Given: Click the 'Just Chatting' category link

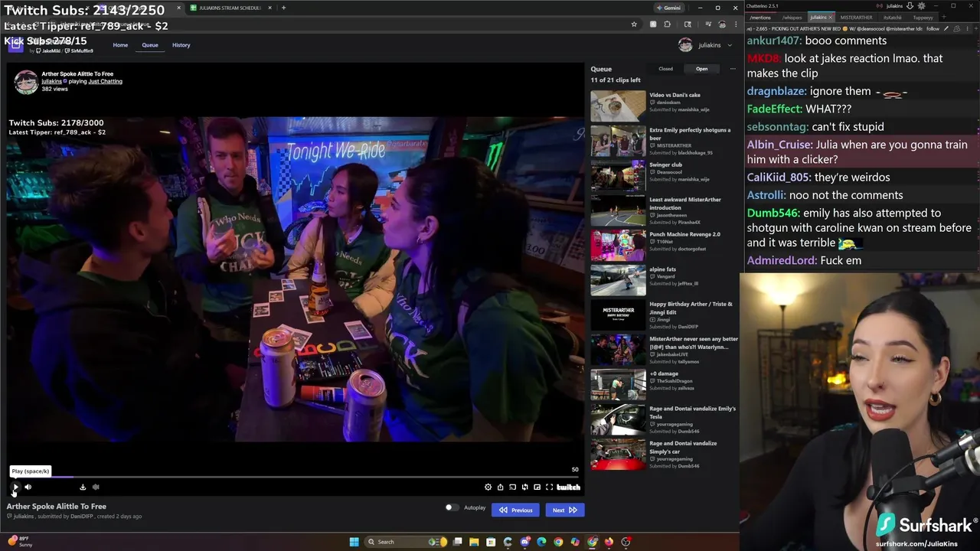Looking at the screenshot, I should (x=105, y=81).
